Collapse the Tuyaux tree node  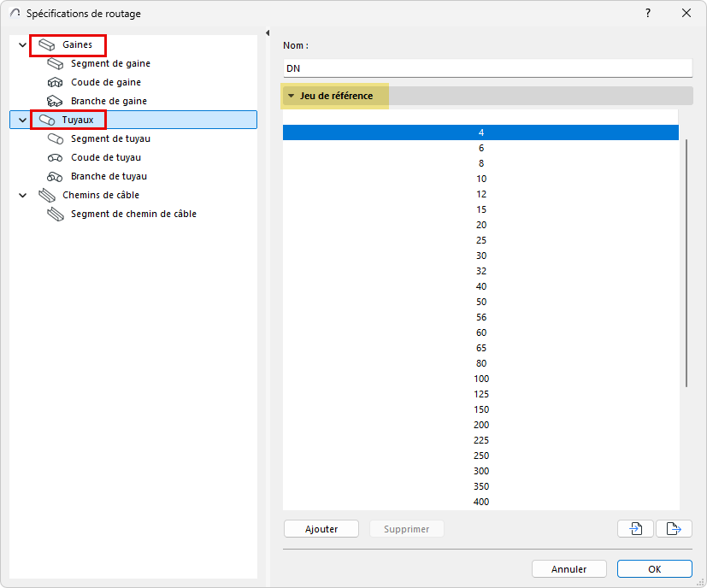click(22, 120)
